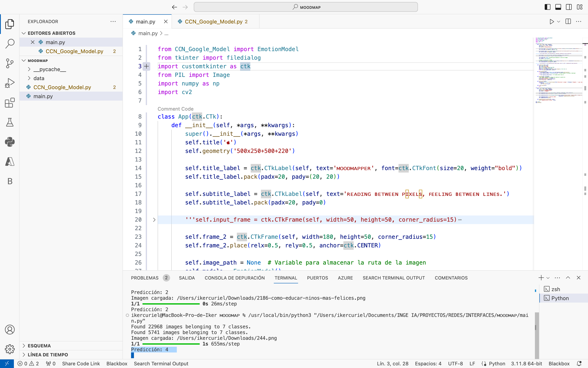The width and height of the screenshot is (588, 368).
Task: Click terminal vertical scrollbar
Action: tap(537, 336)
